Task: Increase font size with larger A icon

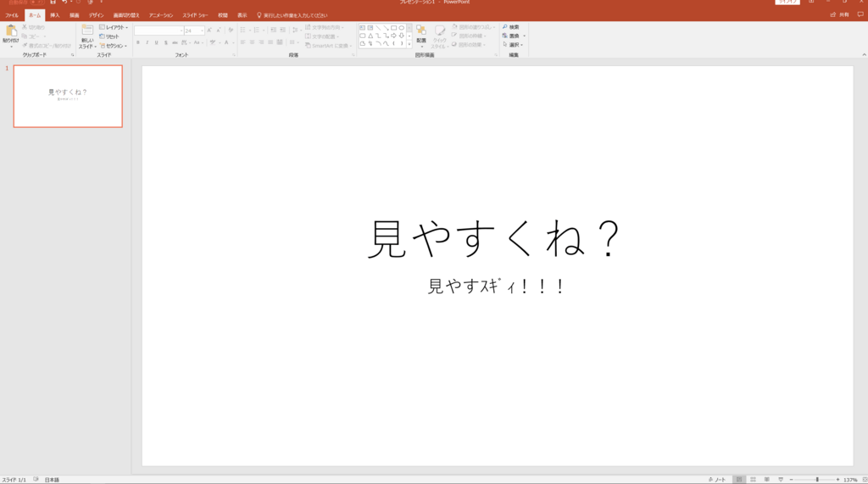Action: 209,31
